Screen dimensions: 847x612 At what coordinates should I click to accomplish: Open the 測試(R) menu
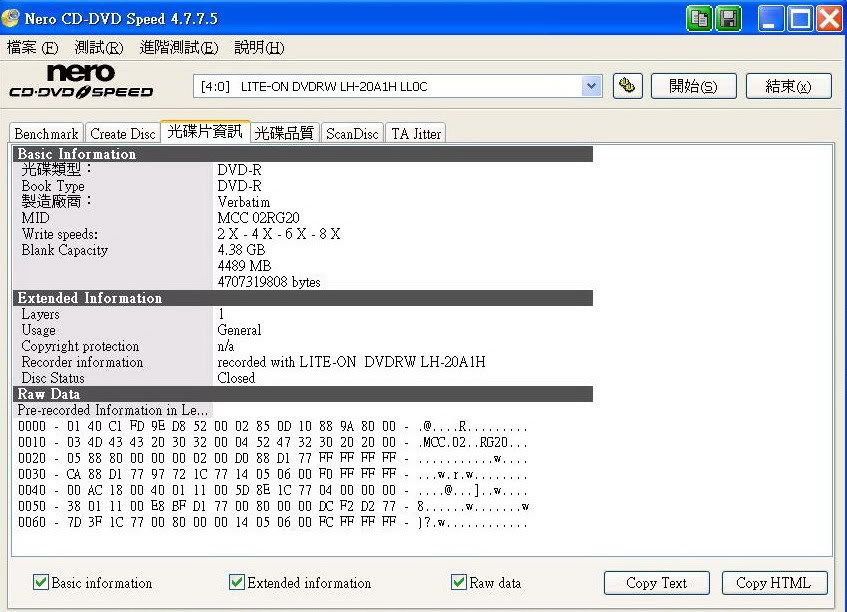[99, 48]
